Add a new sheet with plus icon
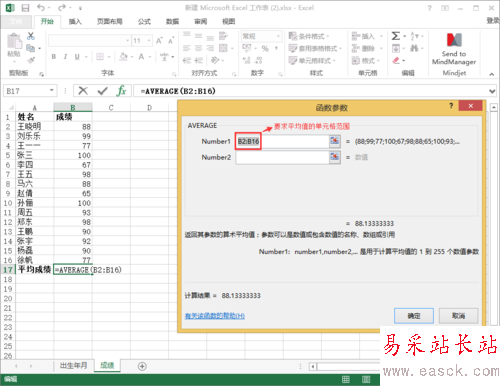 point(142,366)
